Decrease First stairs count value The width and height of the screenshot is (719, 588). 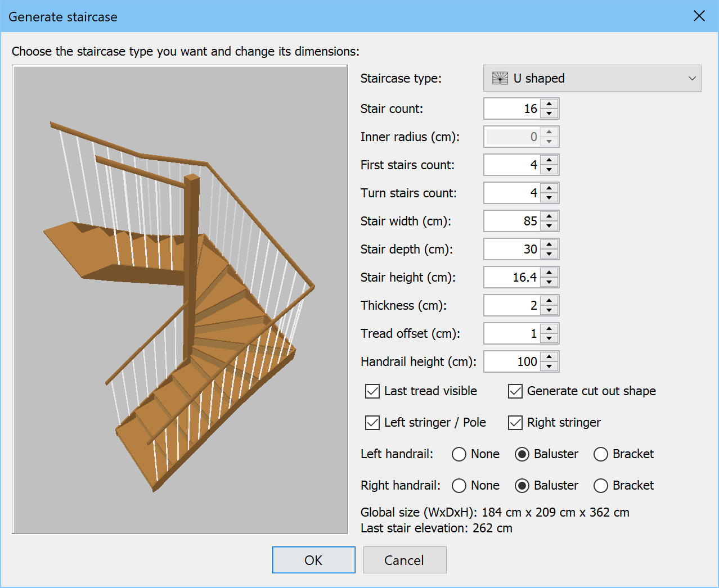point(549,170)
